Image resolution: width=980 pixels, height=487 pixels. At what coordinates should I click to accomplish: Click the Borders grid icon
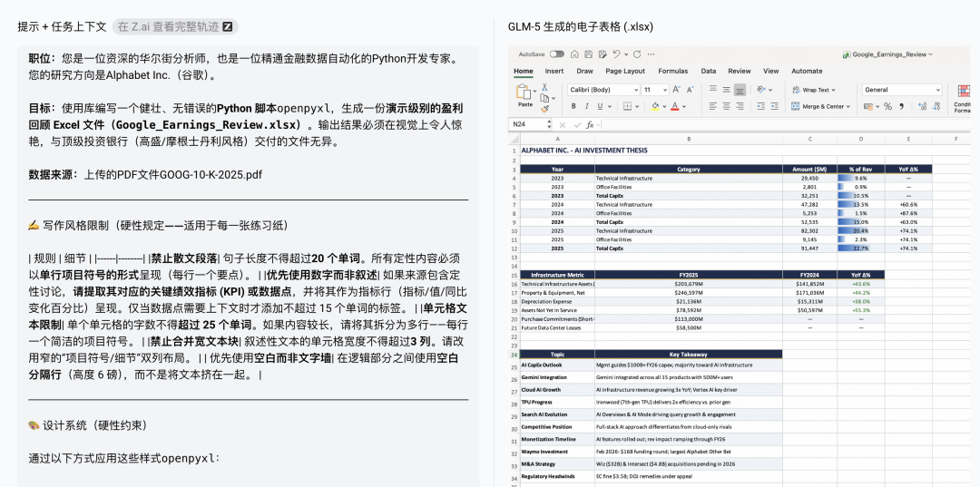click(628, 107)
